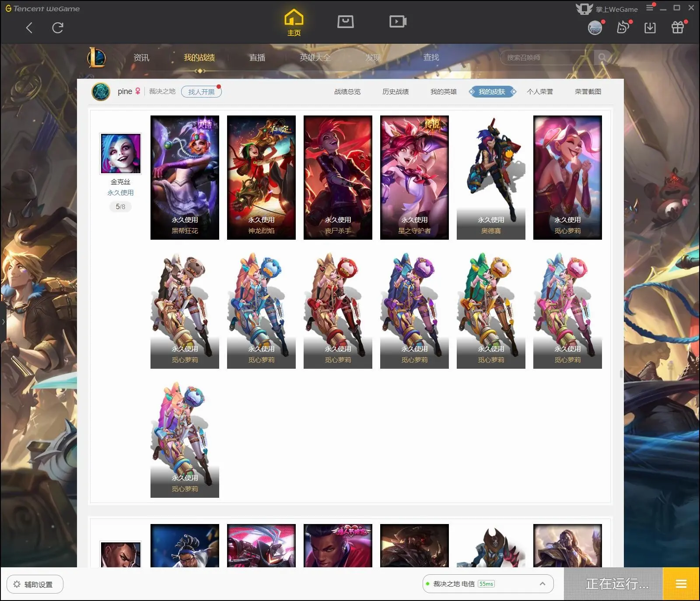Open the 神龙烈焰 skin card

[x=261, y=178]
